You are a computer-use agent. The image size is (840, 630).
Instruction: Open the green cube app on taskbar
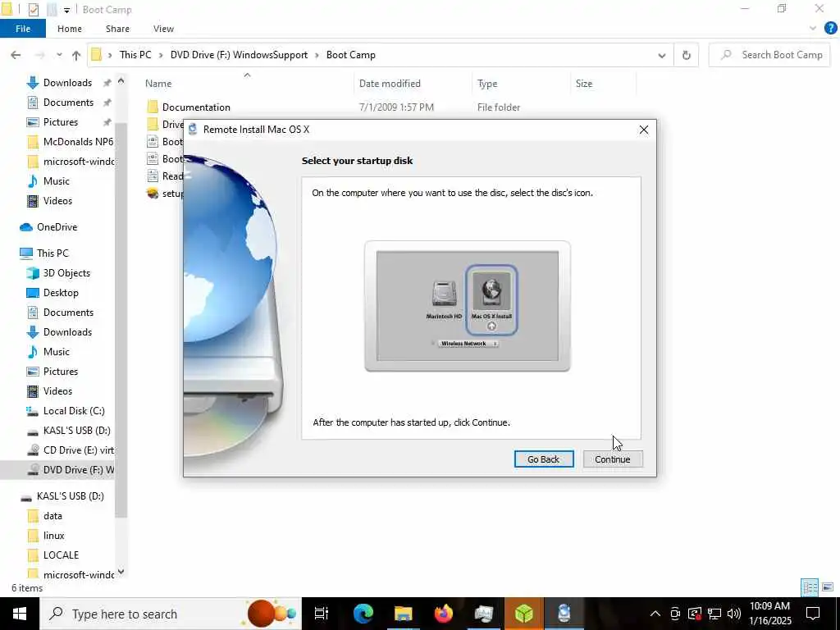(524, 614)
